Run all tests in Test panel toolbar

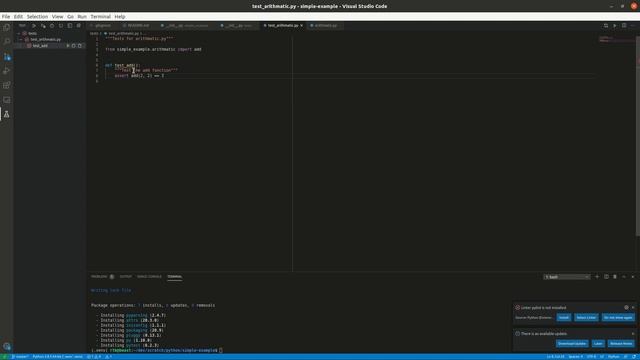click(x=34, y=25)
